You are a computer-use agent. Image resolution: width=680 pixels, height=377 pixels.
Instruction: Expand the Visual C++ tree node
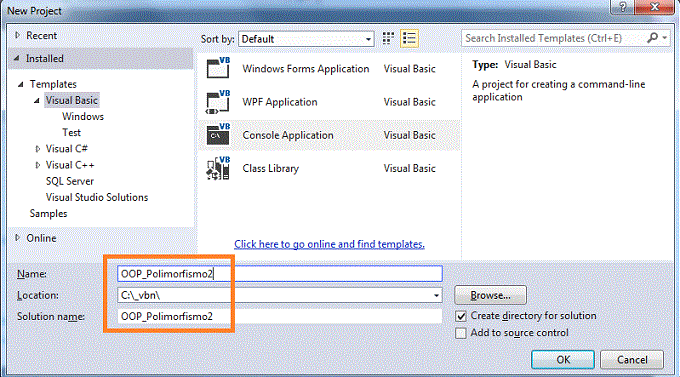(38, 165)
